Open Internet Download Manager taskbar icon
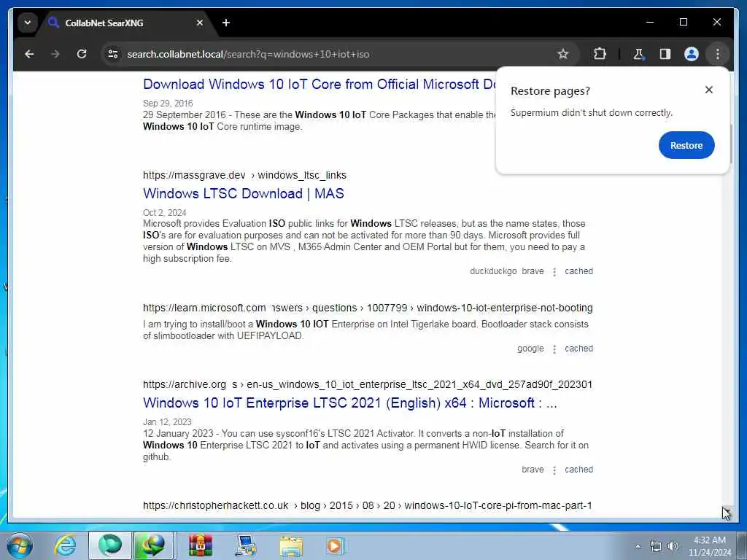The image size is (747, 560). point(153,545)
